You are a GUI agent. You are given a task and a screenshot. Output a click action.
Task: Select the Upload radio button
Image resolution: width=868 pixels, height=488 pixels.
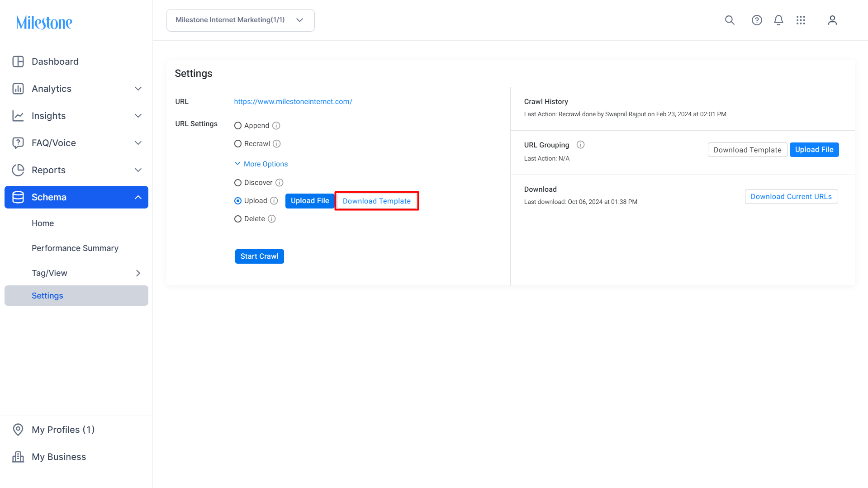[238, 201]
